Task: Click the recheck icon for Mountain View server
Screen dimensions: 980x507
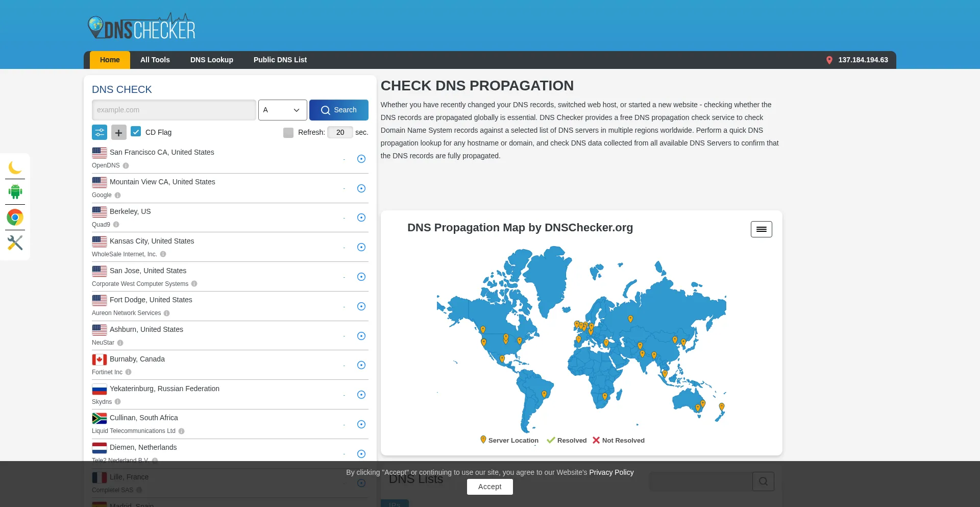Action: [361, 188]
